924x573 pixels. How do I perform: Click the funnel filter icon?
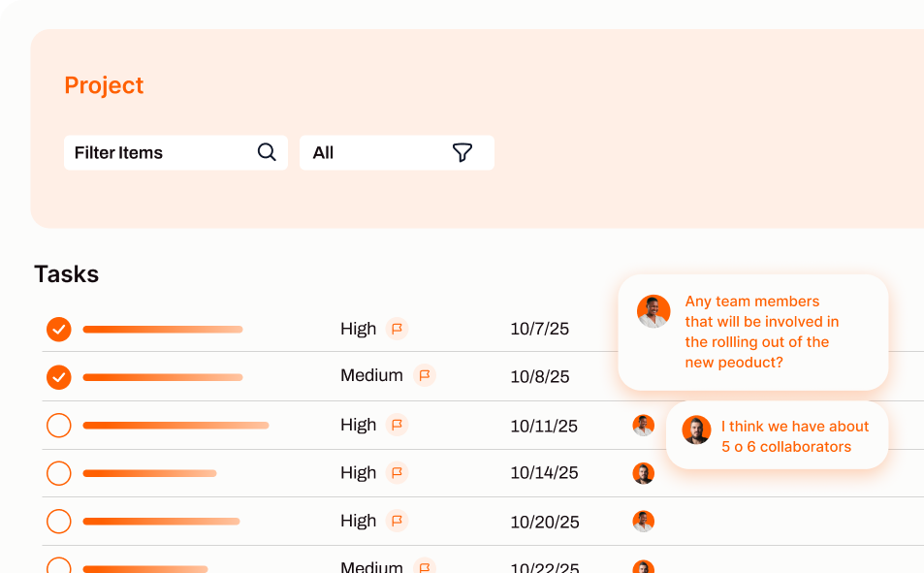point(462,152)
